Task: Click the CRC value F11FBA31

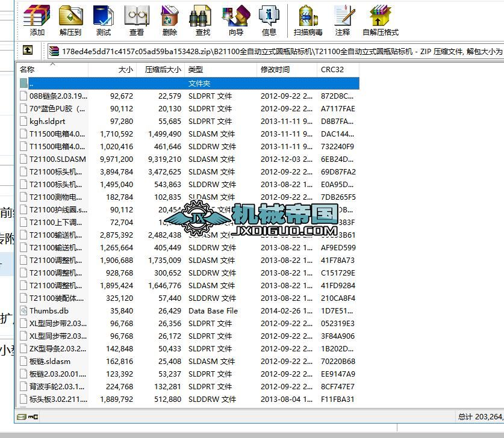Action: pyautogui.click(x=337, y=399)
